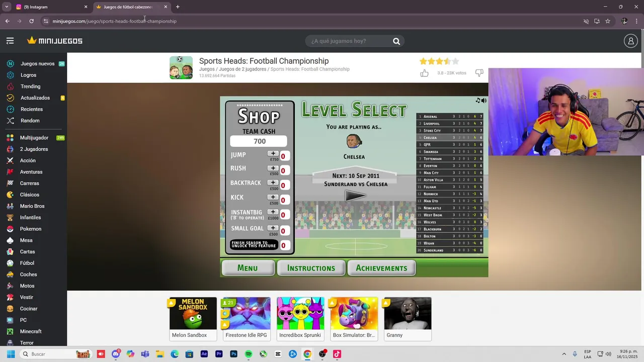Click the thumbs-down dislike icon
644x362 pixels.
click(479, 73)
